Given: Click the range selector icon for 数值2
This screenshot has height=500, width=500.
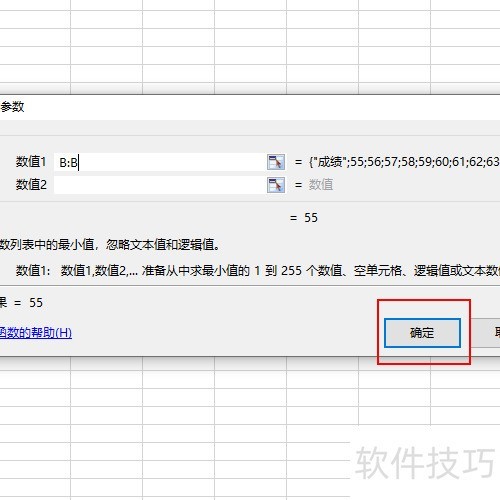Looking at the screenshot, I should coord(276,185).
